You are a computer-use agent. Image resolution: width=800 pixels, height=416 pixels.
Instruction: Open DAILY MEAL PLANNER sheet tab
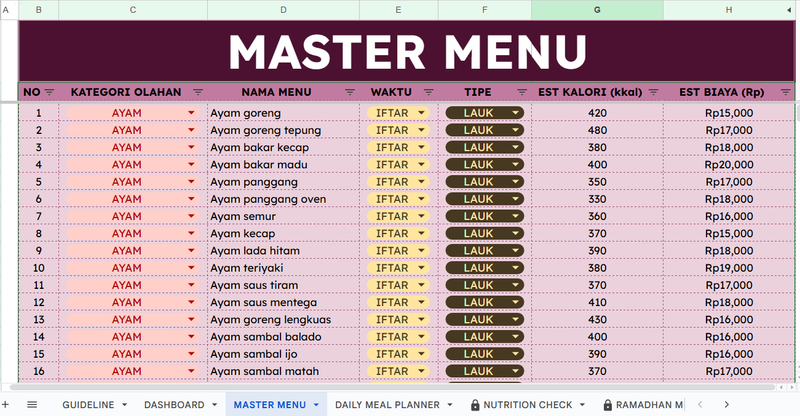[387, 405]
